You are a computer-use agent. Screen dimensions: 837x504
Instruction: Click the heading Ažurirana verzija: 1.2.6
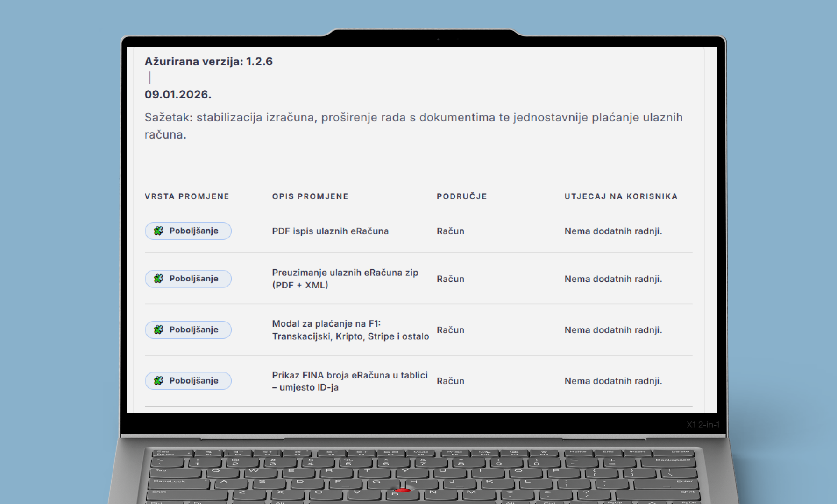209,61
